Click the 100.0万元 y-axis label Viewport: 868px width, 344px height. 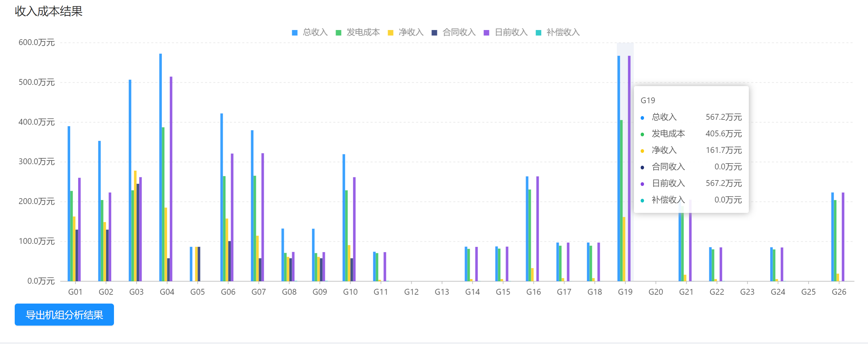tap(36, 241)
